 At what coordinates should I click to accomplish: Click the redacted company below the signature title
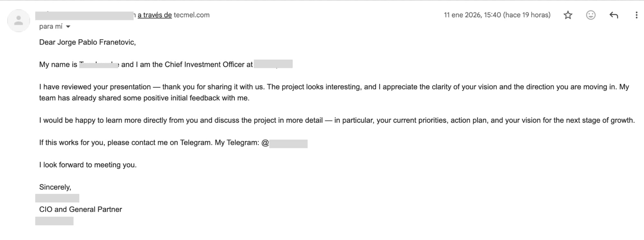(x=54, y=221)
